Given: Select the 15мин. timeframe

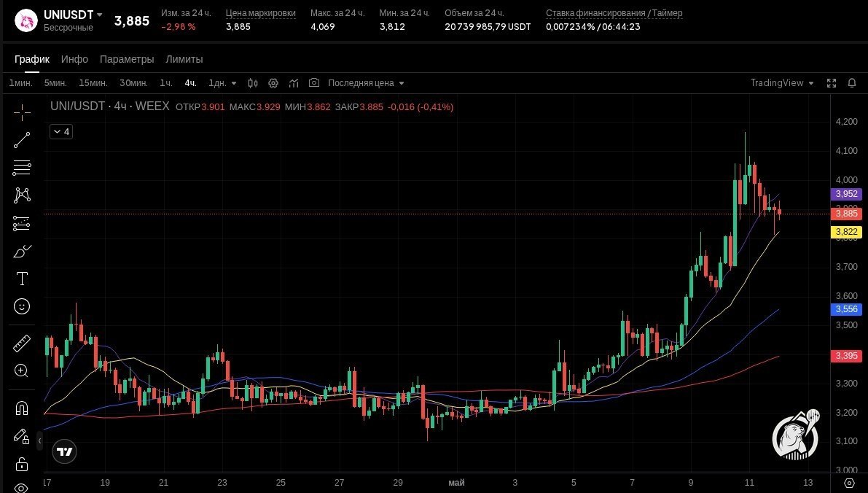Looking at the screenshot, I should [x=93, y=83].
